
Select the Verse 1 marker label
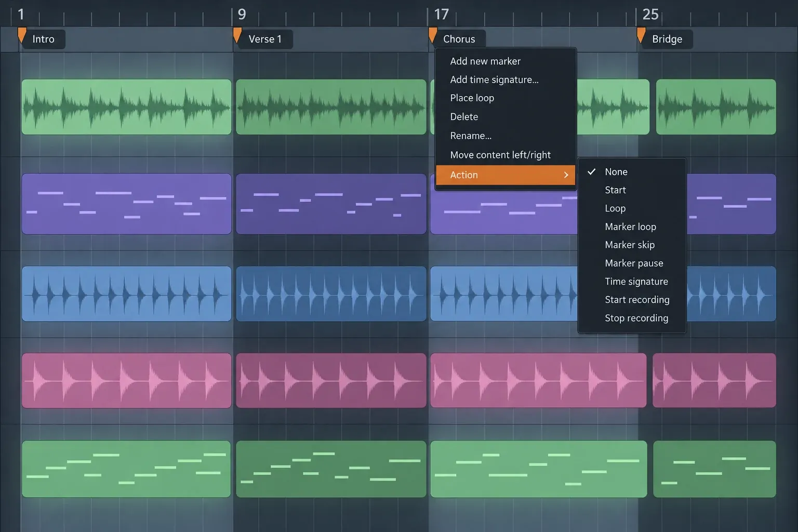pyautogui.click(x=265, y=39)
